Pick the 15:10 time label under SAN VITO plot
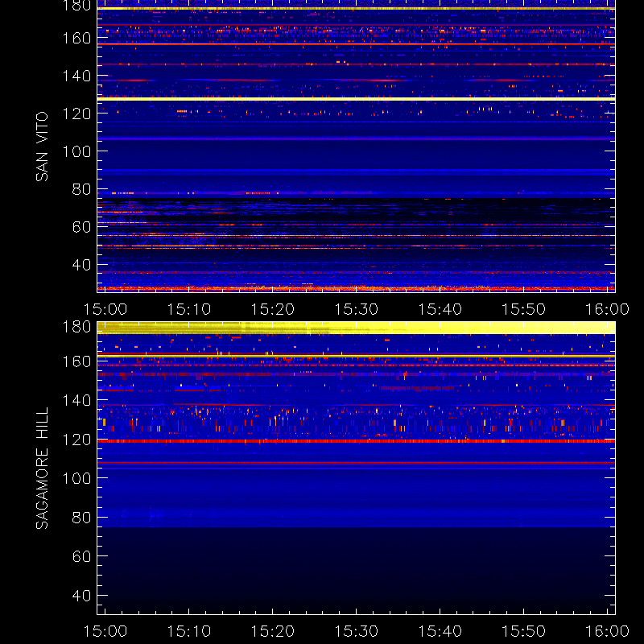The image size is (644, 644). coord(189,309)
